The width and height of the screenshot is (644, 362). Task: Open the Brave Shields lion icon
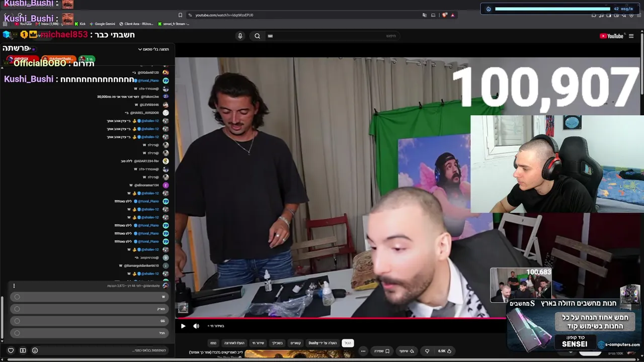444,15
